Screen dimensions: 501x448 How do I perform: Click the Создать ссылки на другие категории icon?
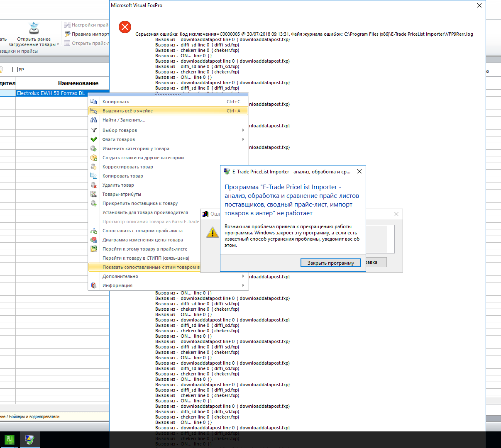tap(94, 158)
